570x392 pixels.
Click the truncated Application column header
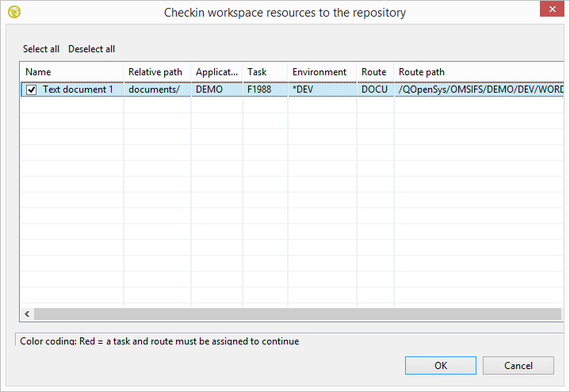[216, 72]
